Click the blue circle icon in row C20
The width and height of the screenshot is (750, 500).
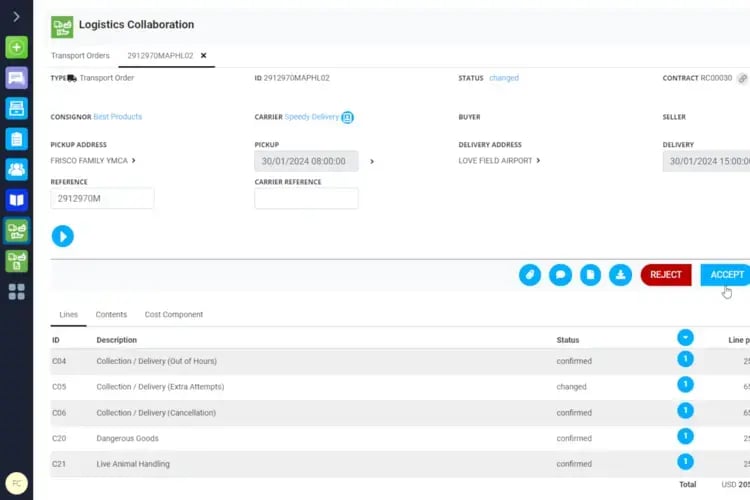coord(685,436)
